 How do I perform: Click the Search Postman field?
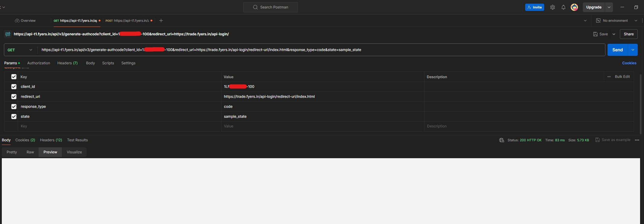click(x=271, y=7)
